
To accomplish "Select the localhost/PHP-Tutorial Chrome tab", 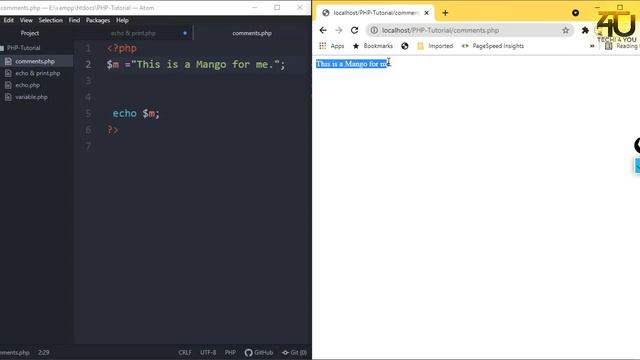I will (x=375, y=13).
